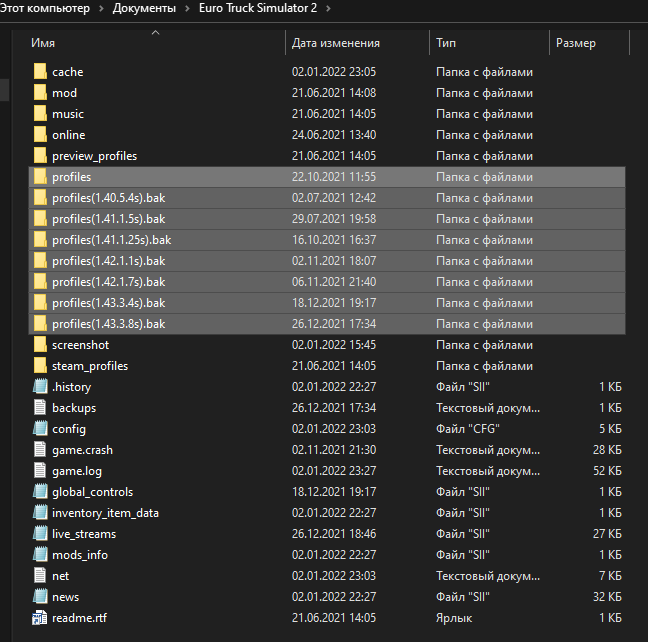Image resolution: width=648 pixels, height=642 pixels.
Task: Click the backups text document icon
Action: coord(40,408)
